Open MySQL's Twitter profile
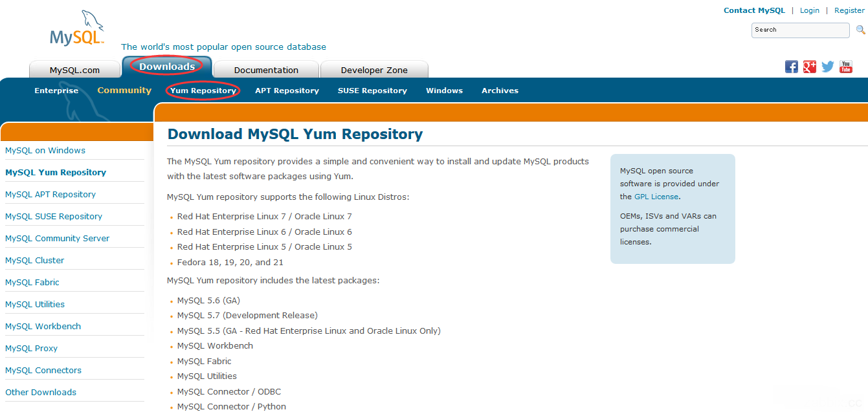868x412 pixels. (827, 67)
